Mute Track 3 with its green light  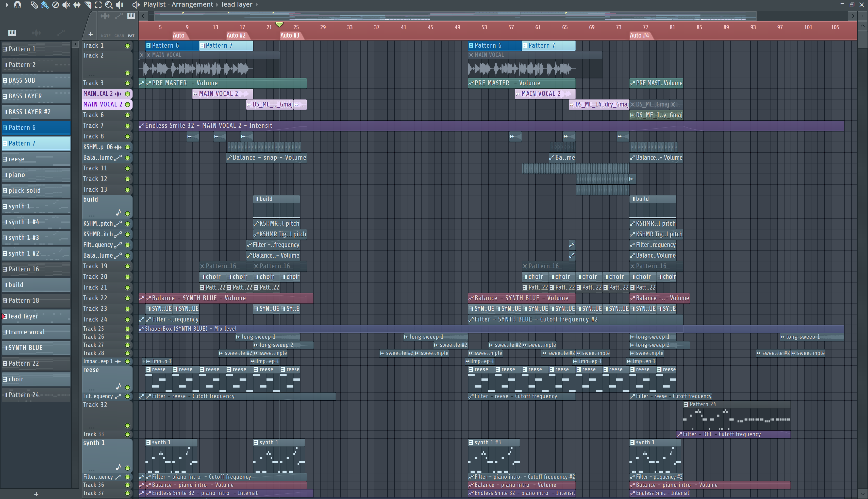click(x=127, y=83)
